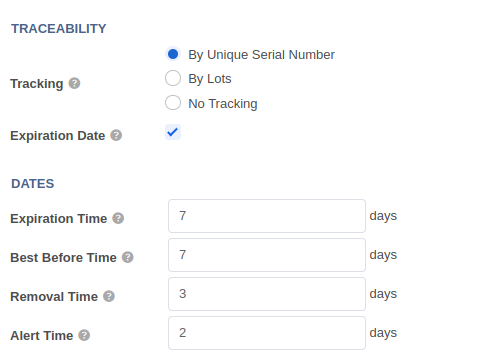Click the Alert Time help icon
Screen dimensions: 482x360
84,335
